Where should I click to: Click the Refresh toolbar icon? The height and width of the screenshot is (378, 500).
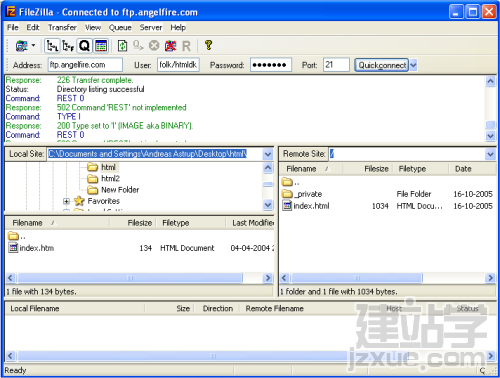click(x=122, y=46)
